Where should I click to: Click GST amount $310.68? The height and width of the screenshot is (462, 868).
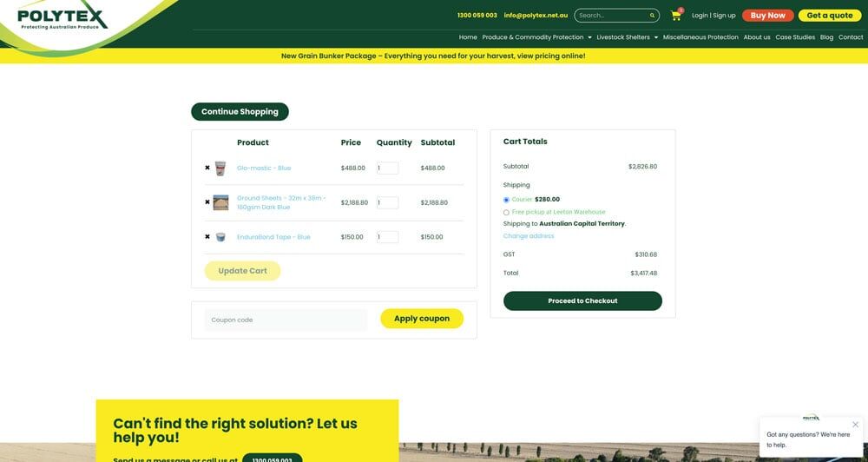646,254
